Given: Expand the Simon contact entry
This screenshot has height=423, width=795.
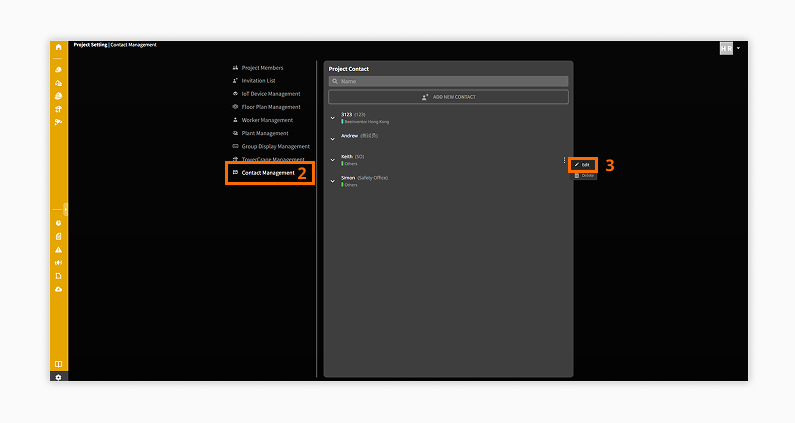Looking at the screenshot, I should pyautogui.click(x=333, y=181).
